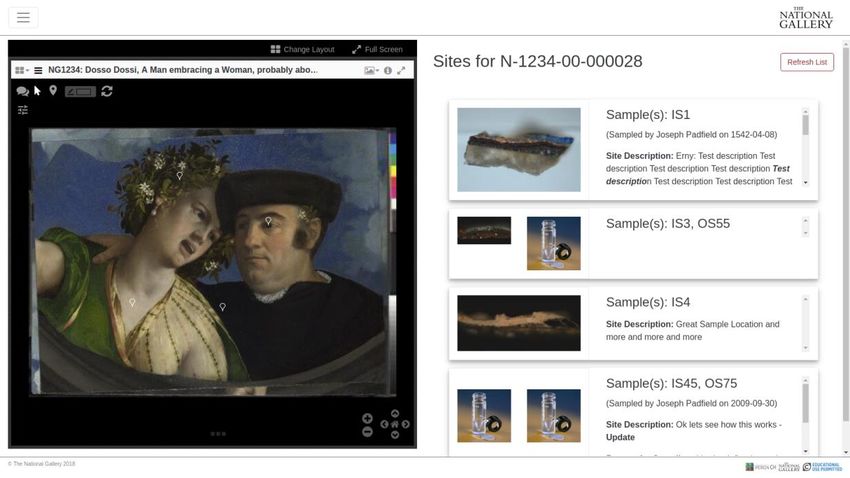Click Change Layout in viewer

coord(302,49)
